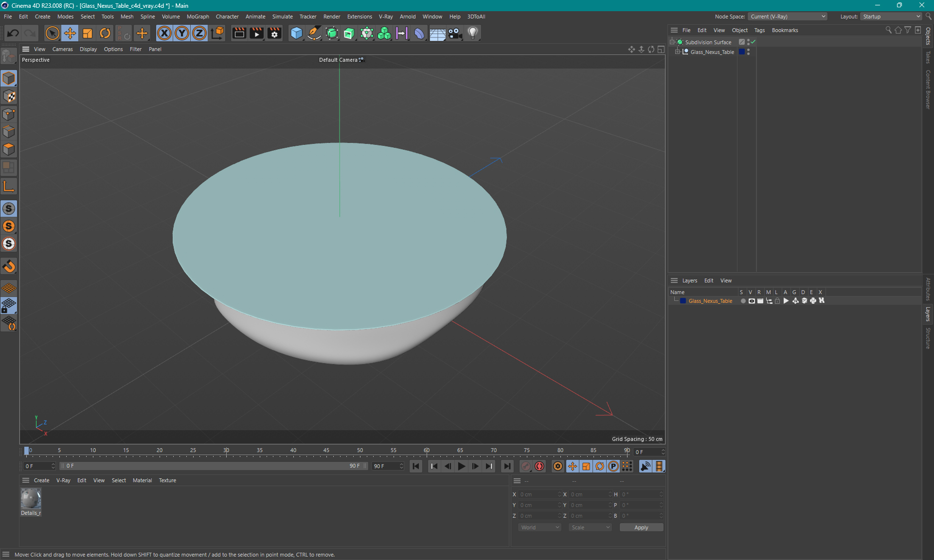
Task: Activate the Scale tool in toolbar
Action: pyautogui.click(x=88, y=33)
